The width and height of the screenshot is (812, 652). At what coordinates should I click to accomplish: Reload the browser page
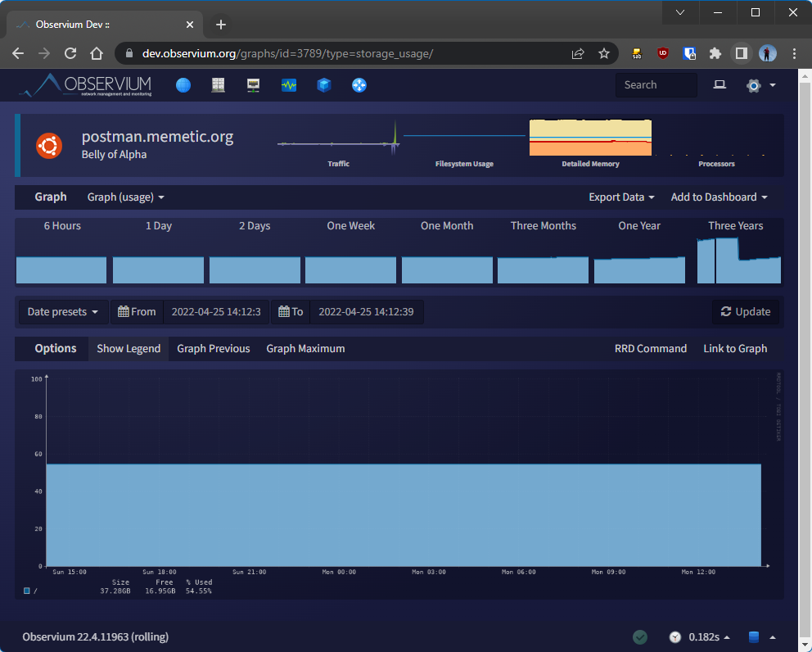pos(70,53)
